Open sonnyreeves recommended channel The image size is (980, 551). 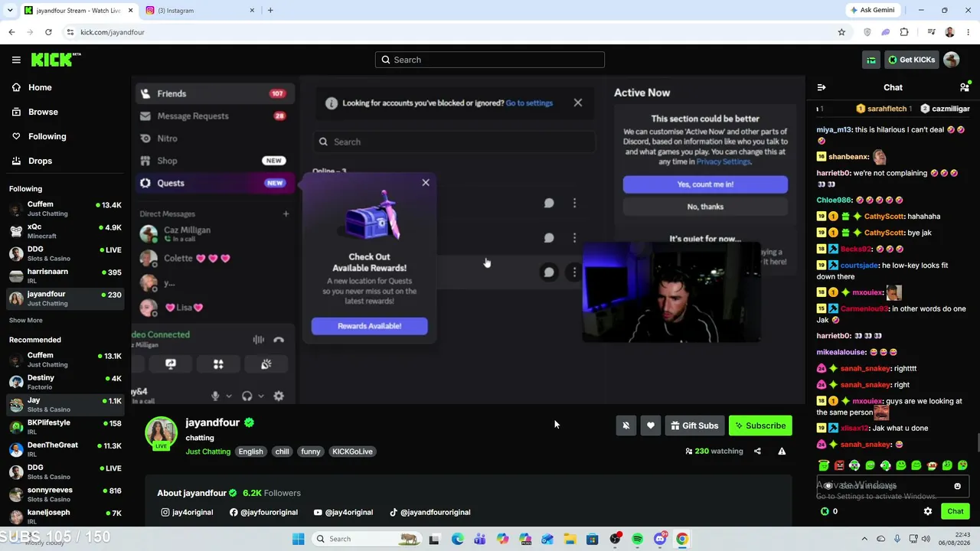[65, 494]
